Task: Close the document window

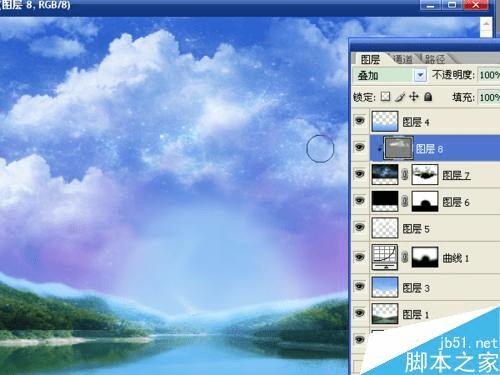Action: coord(476,5)
